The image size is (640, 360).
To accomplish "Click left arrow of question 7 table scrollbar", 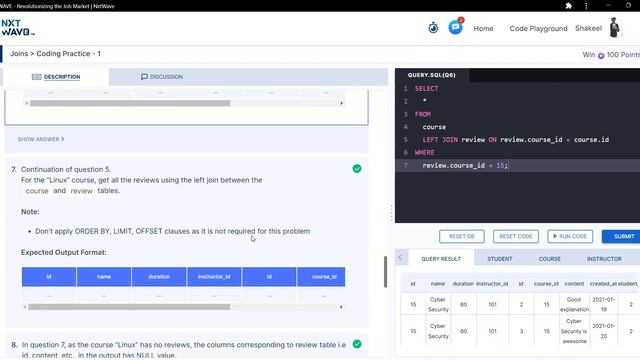I will point(25,307).
